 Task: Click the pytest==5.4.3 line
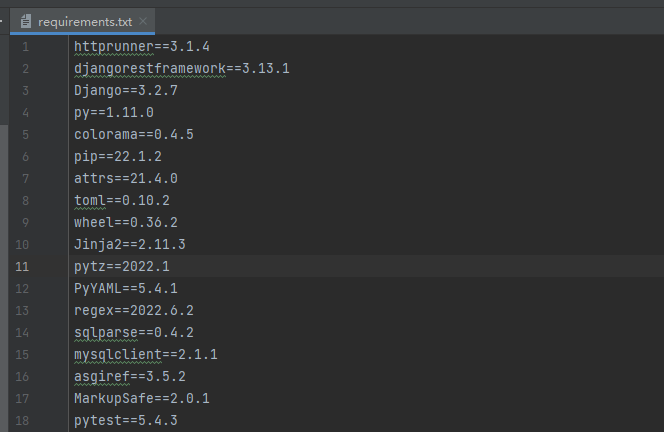coord(126,421)
